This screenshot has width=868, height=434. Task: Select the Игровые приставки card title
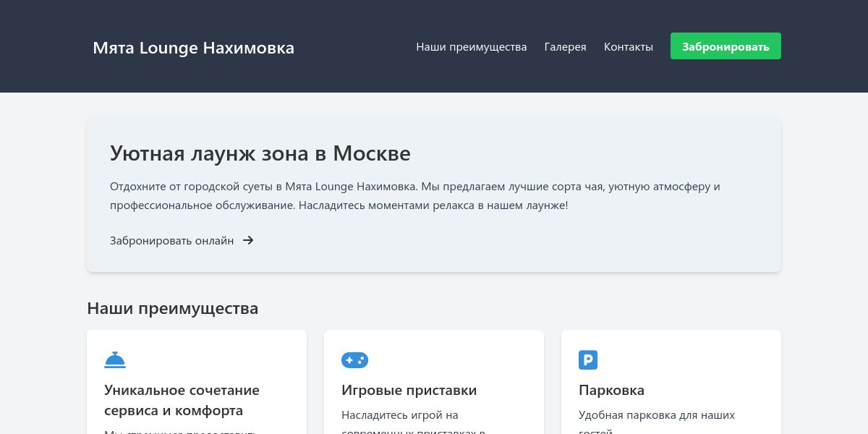pos(409,390)
